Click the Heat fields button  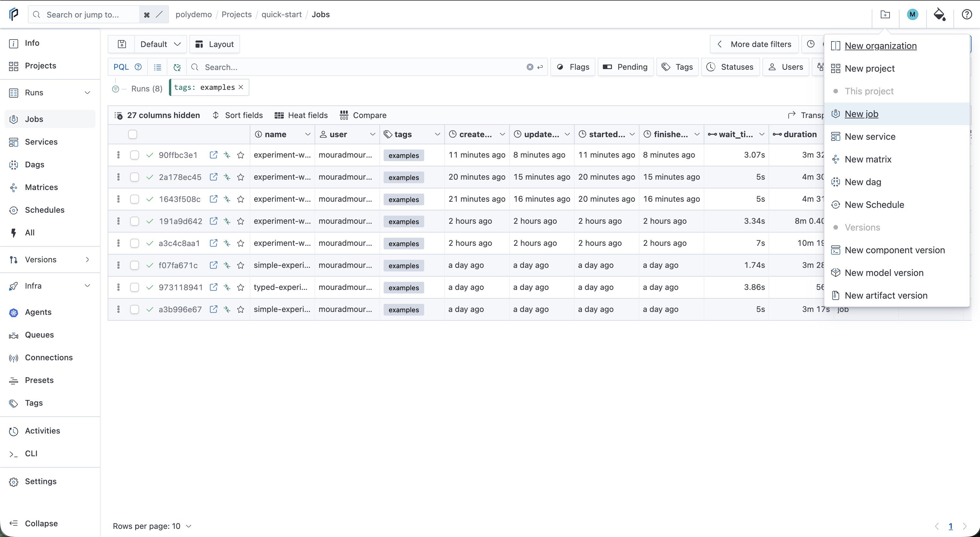point(301,115)
